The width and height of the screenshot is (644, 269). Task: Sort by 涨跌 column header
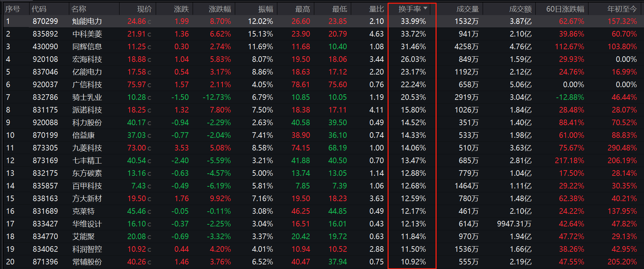click(x=181, y=9)
